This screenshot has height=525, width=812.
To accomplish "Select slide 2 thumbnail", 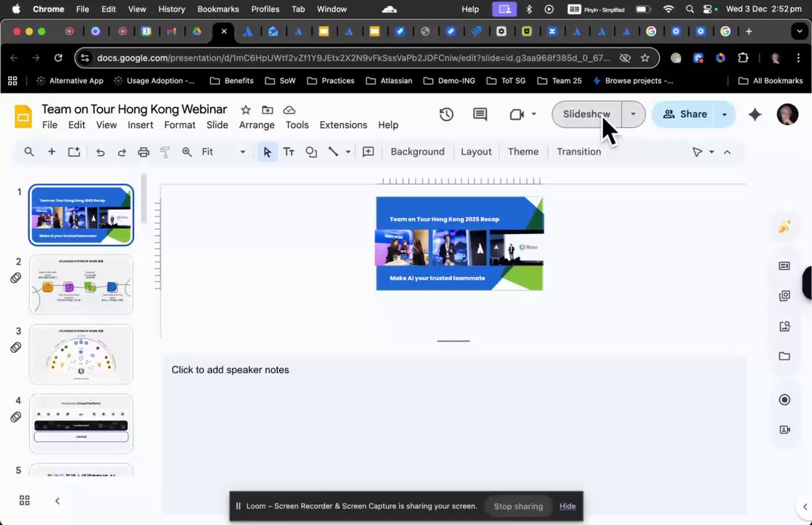I will [x=81, y=284].
